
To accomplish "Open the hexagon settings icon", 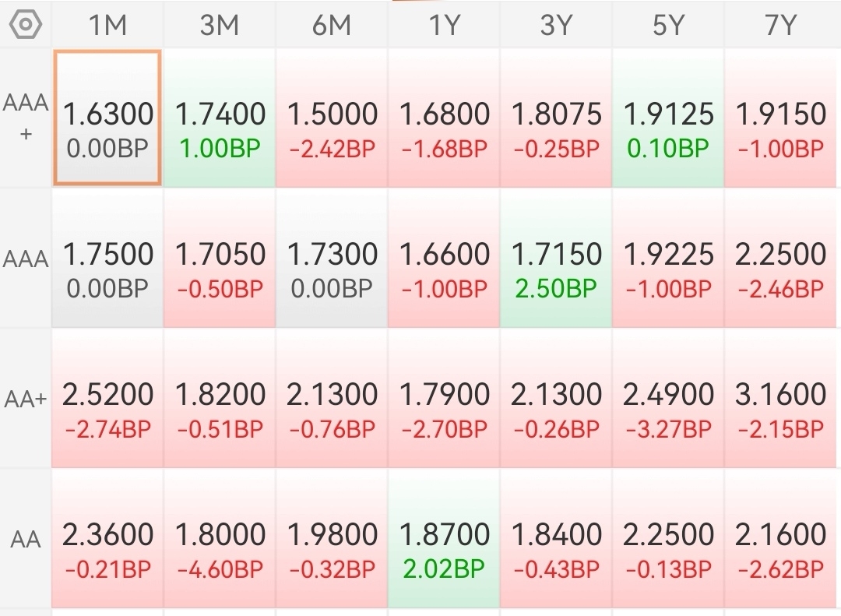I will click(x=25, y=25).
